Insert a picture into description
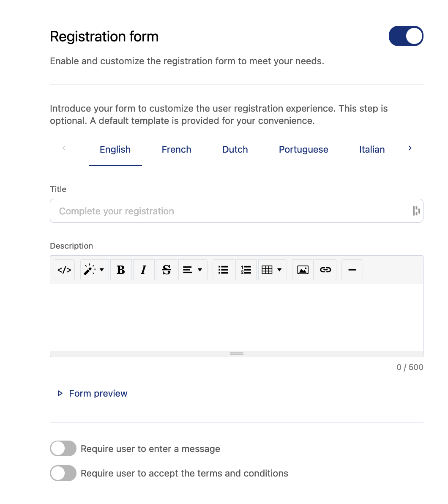The height and width of the screenshot is (504, 448). [303, 270]
